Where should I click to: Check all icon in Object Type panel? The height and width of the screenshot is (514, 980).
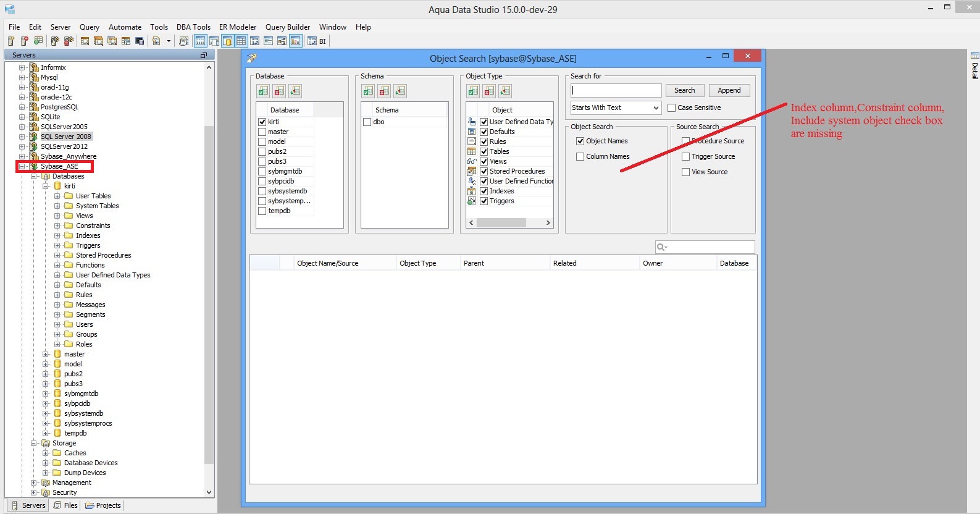coord(473,91)
